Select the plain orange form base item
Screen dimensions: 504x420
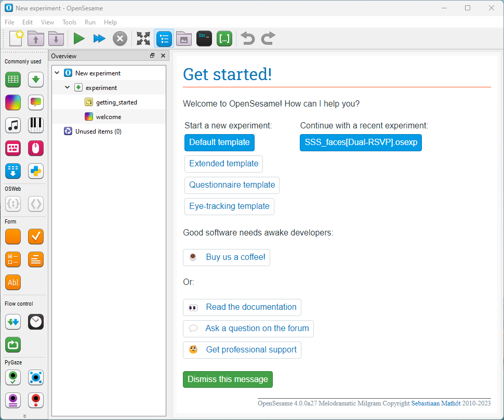coord(13,237)
